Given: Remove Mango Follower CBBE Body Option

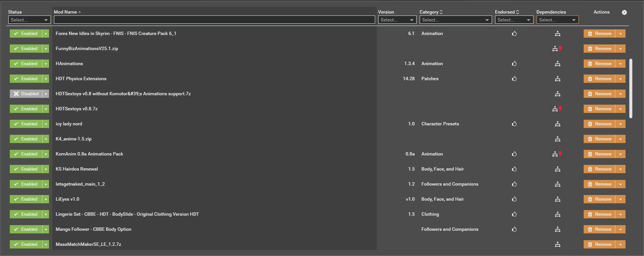Looking at the screenshot, I should (600, 229).
